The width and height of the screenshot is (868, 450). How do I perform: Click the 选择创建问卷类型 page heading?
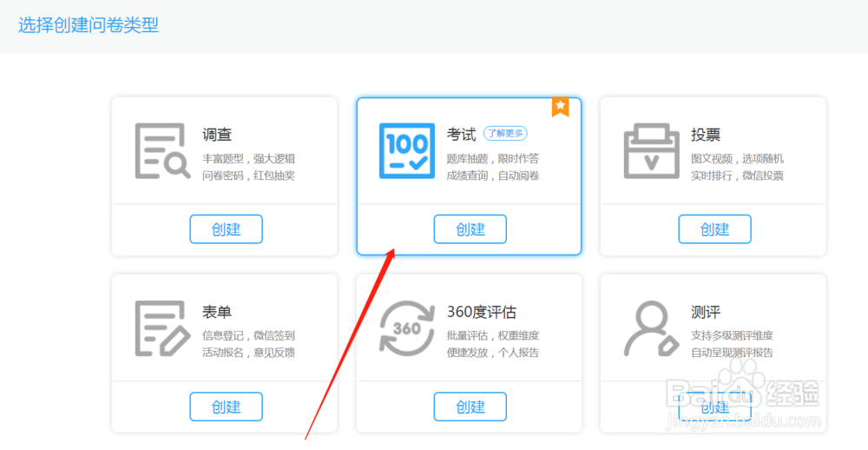(x=89, y=25)
